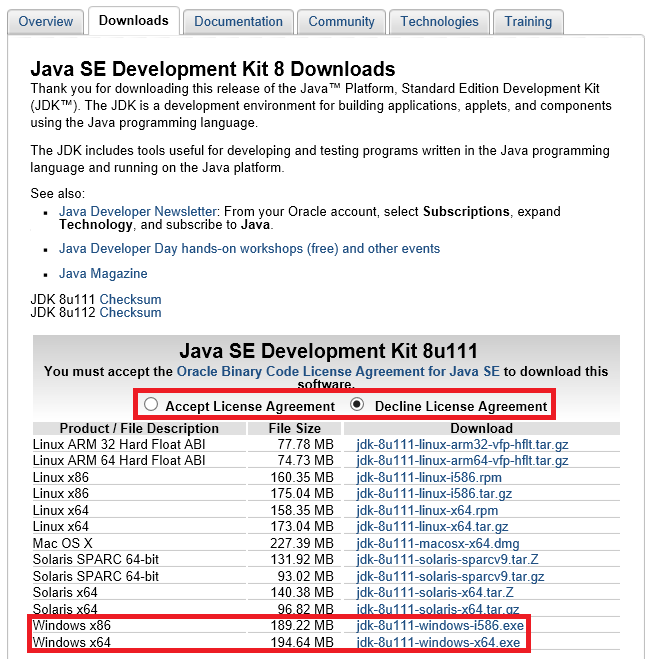Screen dimensions: 653x659
Task: Click the 77.78 MB file size
Action: (x=305, y=445)
